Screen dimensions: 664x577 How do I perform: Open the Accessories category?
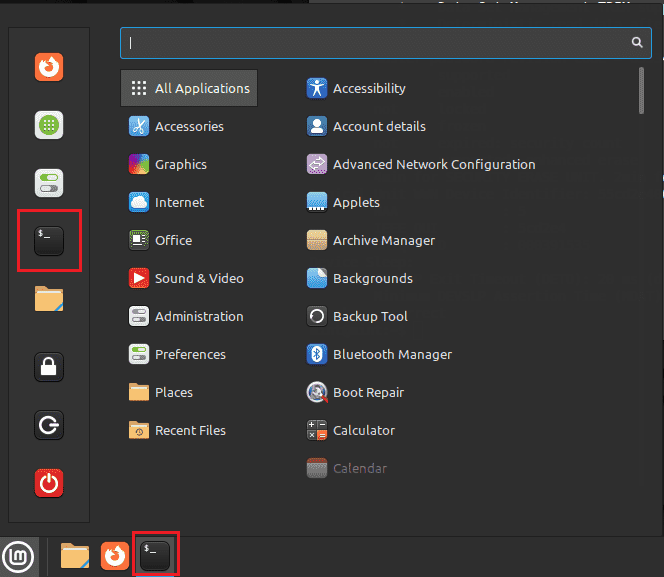pos(176,126)
